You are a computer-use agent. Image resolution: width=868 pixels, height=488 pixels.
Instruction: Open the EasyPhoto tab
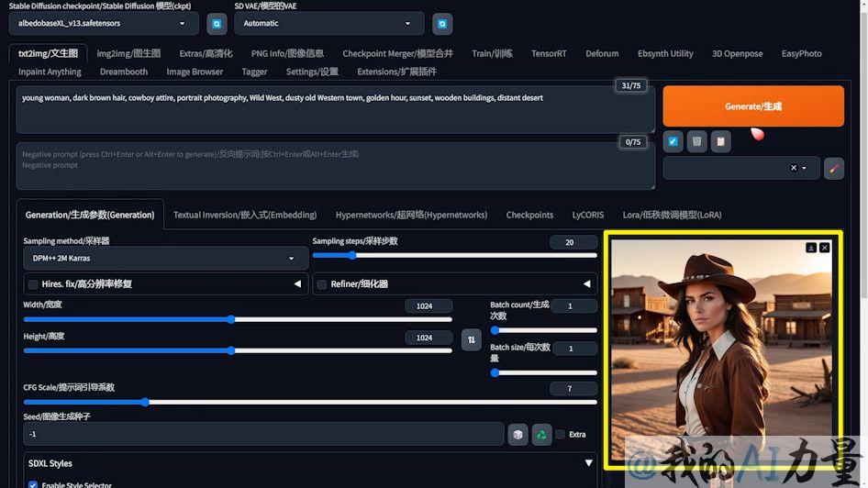(801, 54)
